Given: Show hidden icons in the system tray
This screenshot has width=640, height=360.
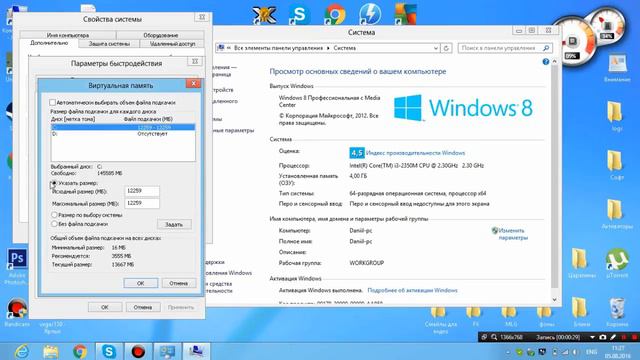Looking at the screenshot, I should click(x=508, y=352).
